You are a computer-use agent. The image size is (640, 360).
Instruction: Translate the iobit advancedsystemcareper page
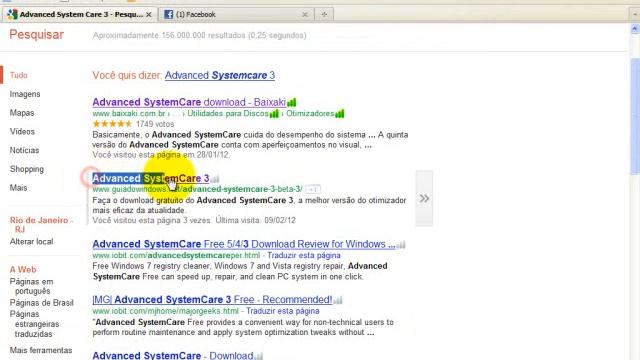point(304,256)
